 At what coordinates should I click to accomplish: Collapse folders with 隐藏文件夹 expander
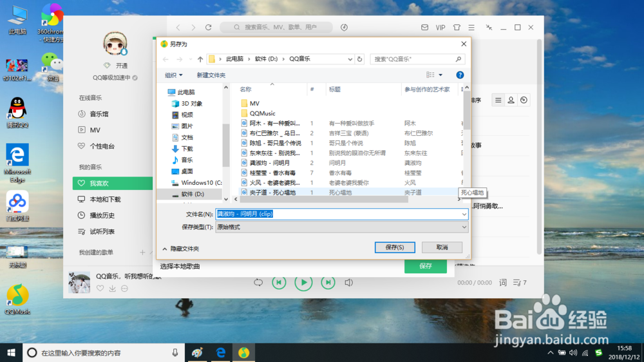click(x=181, y=249)
